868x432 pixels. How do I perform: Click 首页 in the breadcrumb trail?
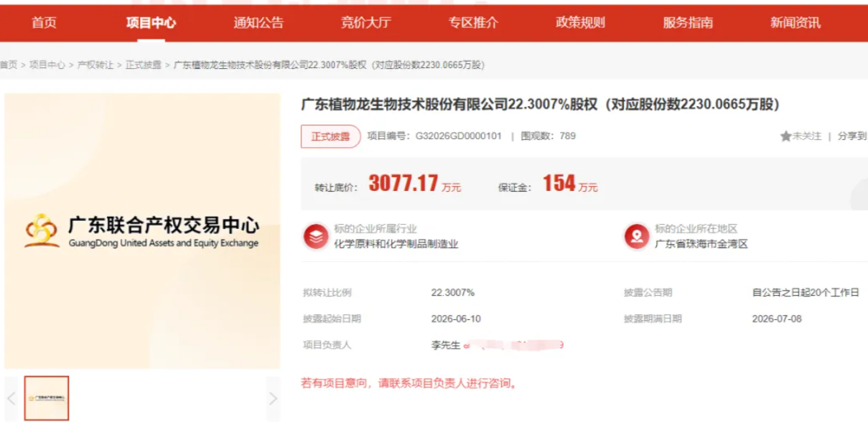[8, 65]
